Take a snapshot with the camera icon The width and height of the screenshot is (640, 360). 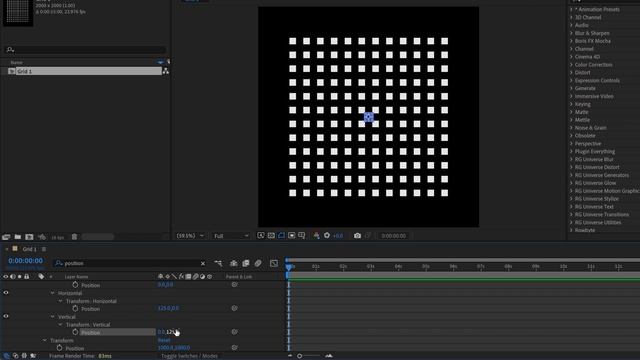coord(357,236)
